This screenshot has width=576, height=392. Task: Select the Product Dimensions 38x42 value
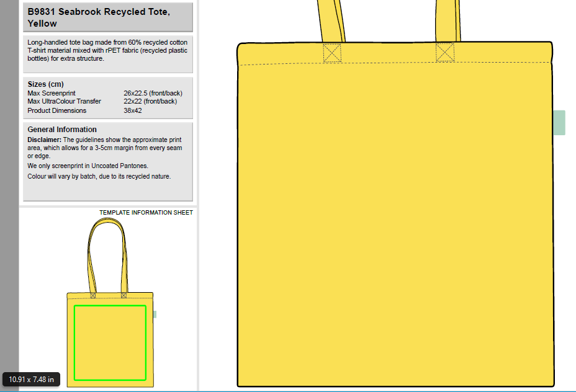point(132,110)
